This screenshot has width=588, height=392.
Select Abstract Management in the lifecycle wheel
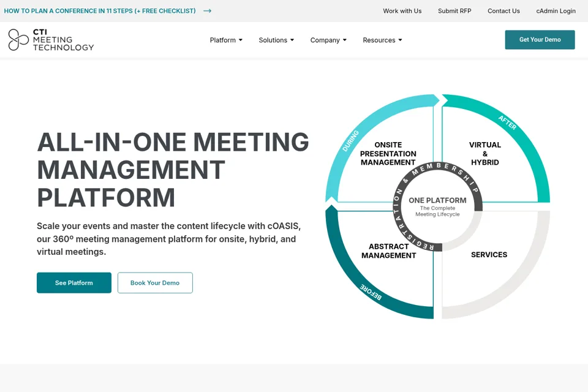388,251
